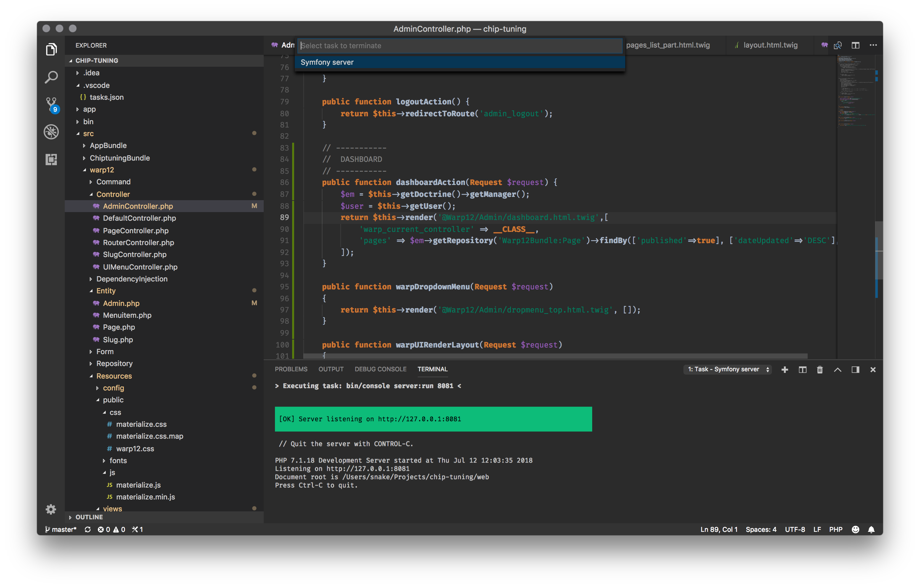Move panel to the right side

(856, 370)
